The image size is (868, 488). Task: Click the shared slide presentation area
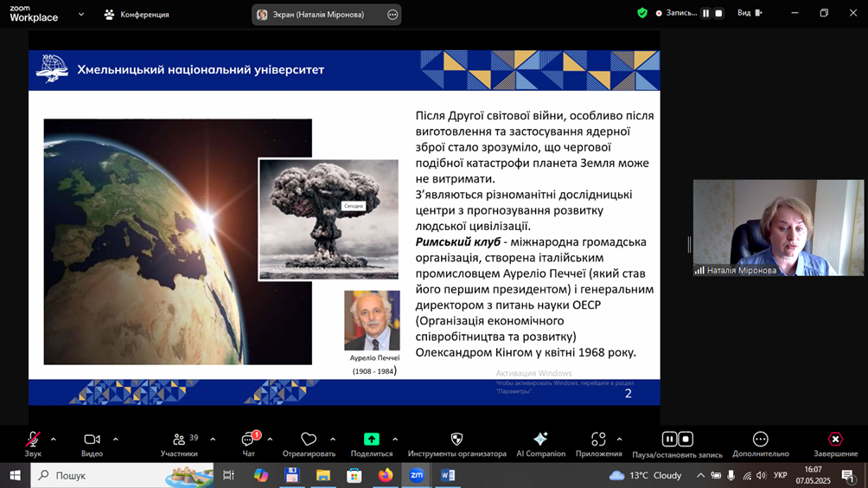pyautogui.click(x=344, y=228)
